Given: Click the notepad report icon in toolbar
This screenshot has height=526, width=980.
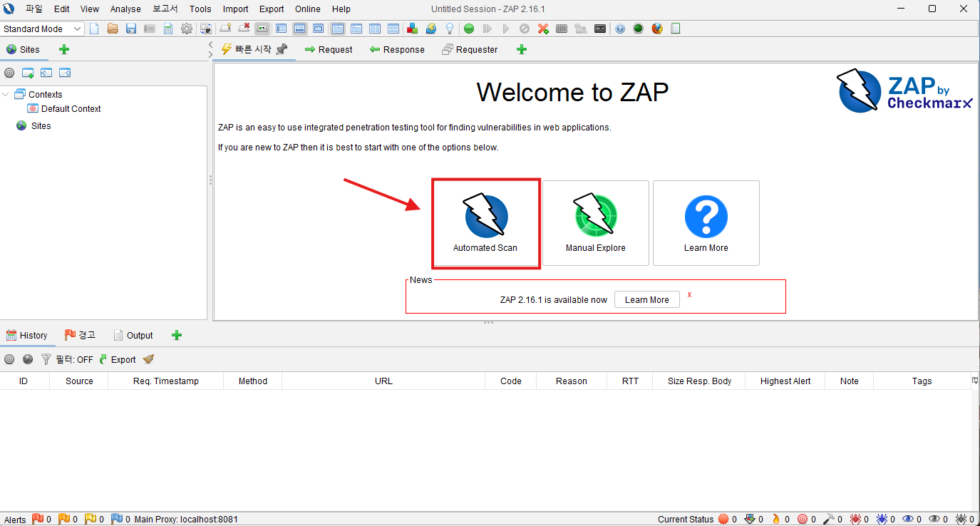Looking at the screenshot, I should click(676, 29).
